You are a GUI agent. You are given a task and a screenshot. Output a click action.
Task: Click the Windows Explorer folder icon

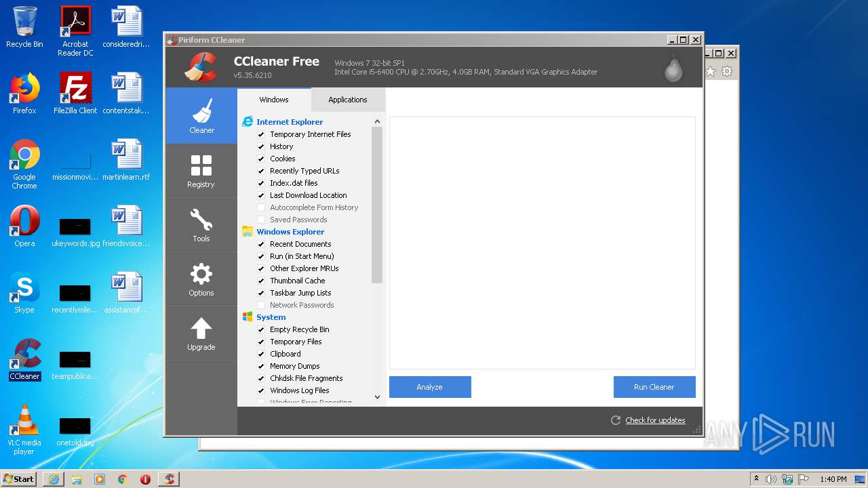248,232
